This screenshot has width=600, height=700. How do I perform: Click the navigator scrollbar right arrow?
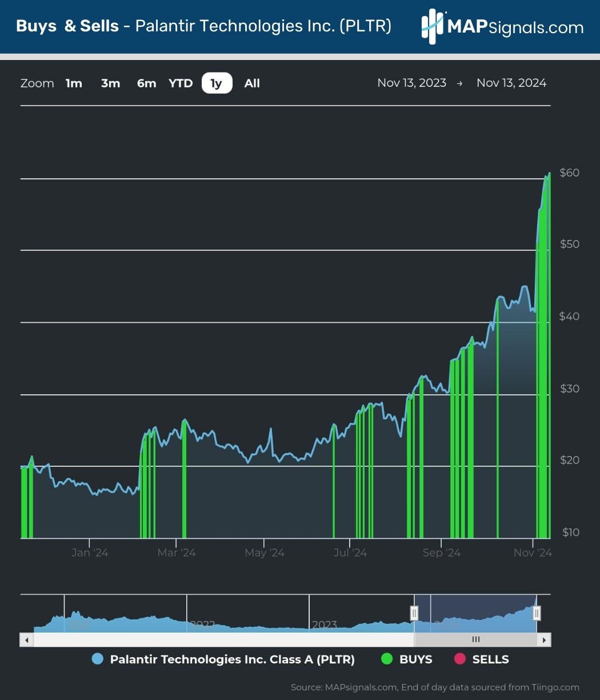545,639
